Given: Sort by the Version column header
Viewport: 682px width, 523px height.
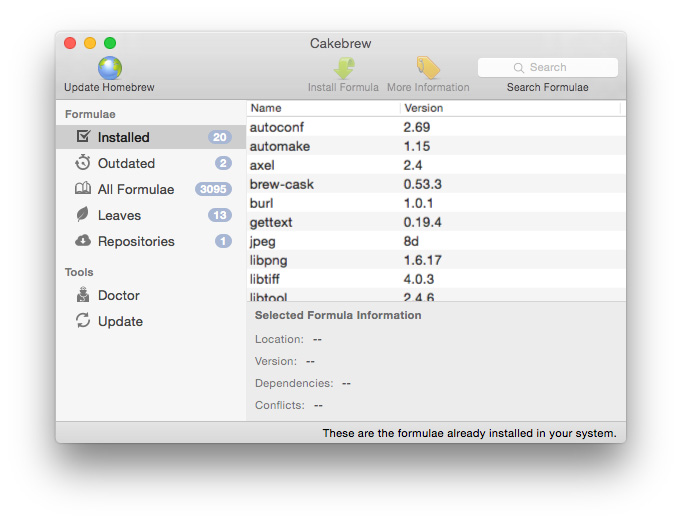Looking at the screenshot, I should point(510,108).
